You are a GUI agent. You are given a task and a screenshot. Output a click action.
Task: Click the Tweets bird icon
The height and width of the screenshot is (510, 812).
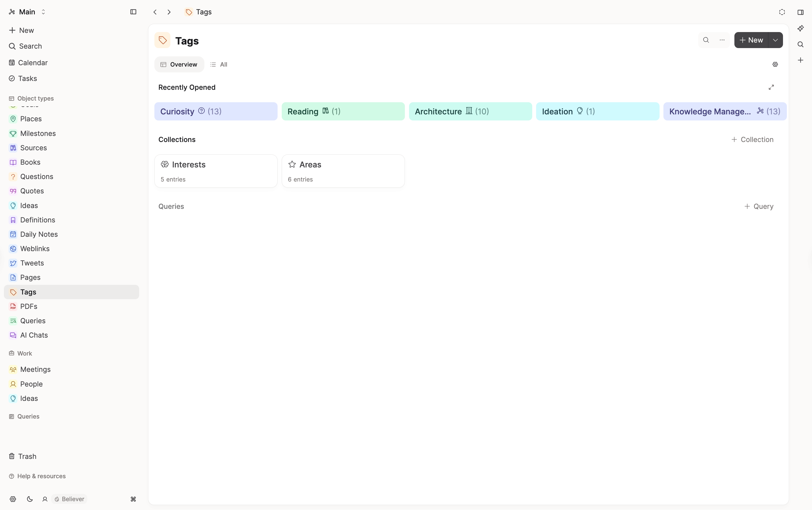pyautogui.click(x=13, y=263)
